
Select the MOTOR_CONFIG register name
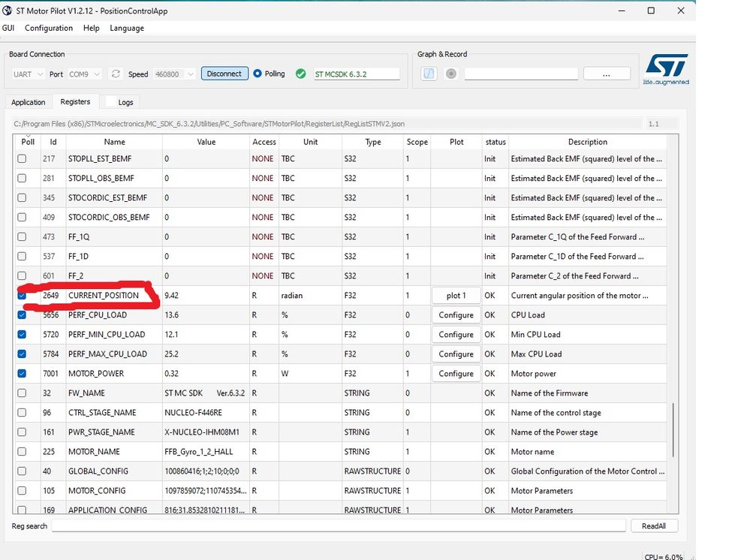point(97,491)
